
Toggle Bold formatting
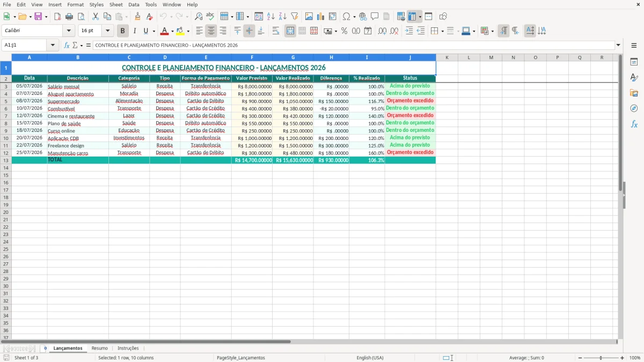tap(123, 31)
